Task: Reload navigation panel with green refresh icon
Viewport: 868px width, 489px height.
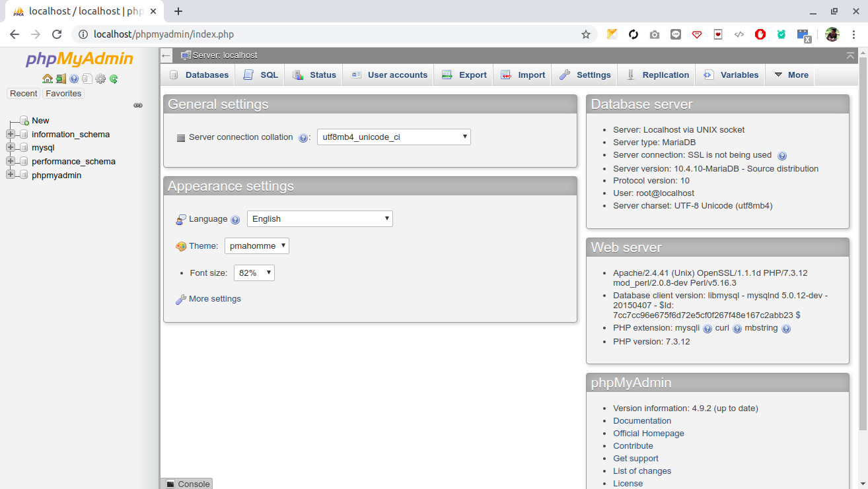Action: click(114, 79)
